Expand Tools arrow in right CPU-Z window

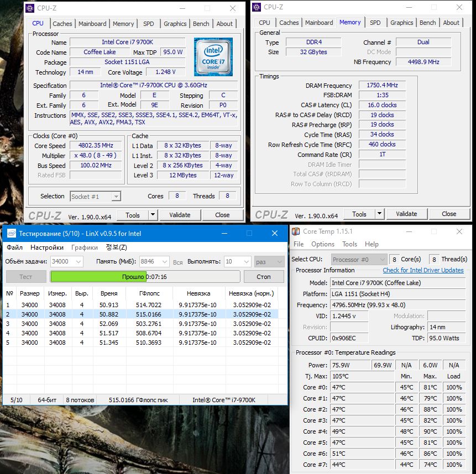379,214
